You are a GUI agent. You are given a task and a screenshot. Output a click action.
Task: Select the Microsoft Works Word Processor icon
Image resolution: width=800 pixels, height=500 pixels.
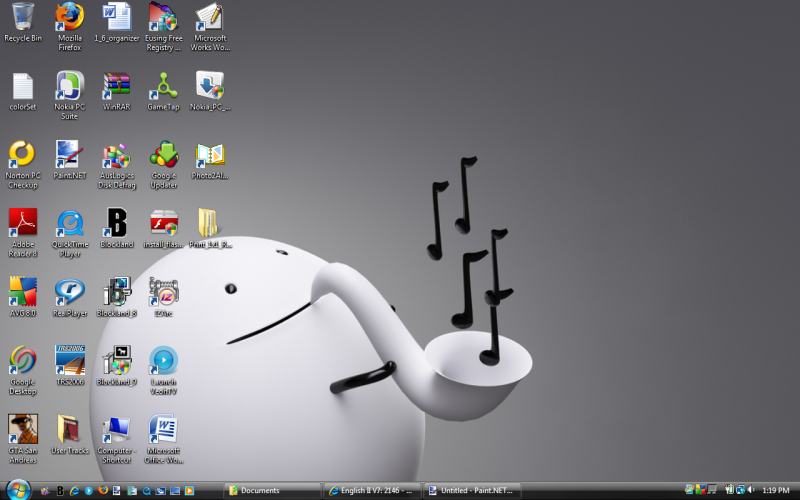[x=210, y=27]
